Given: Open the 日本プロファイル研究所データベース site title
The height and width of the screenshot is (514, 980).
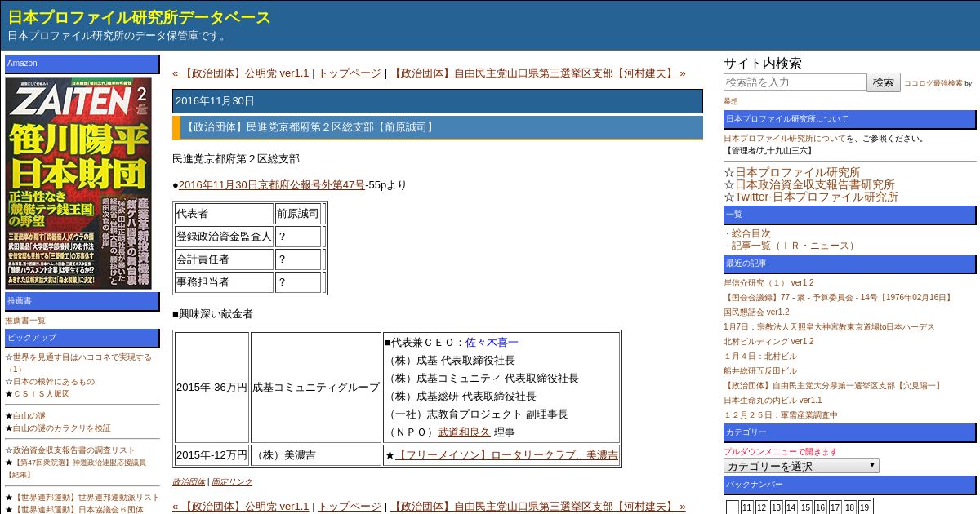Looking at the screenshot, I should pos(140,17).
